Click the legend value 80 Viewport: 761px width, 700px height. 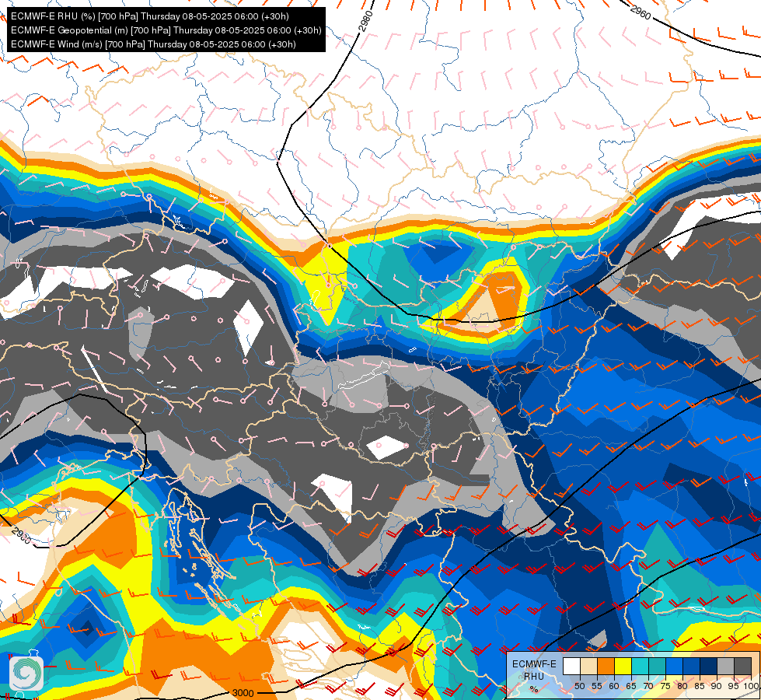pos(682,686)
